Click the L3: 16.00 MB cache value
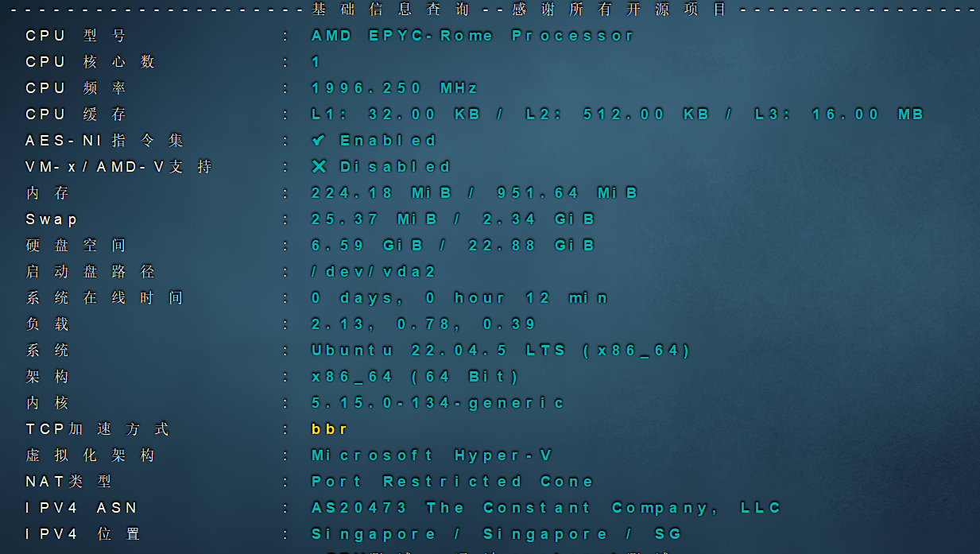The height and width of the screenshot is (554, 980). (839, 114)
